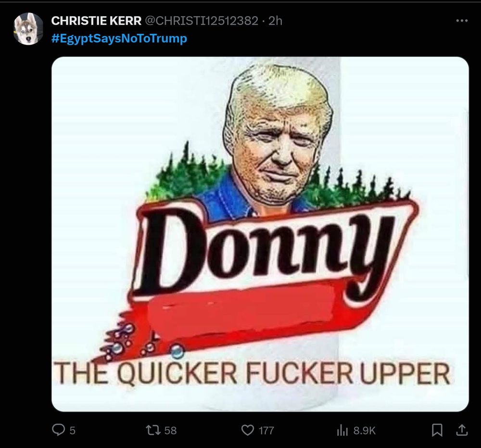Like the tweet with the heart icon

[x=248, y=430]
